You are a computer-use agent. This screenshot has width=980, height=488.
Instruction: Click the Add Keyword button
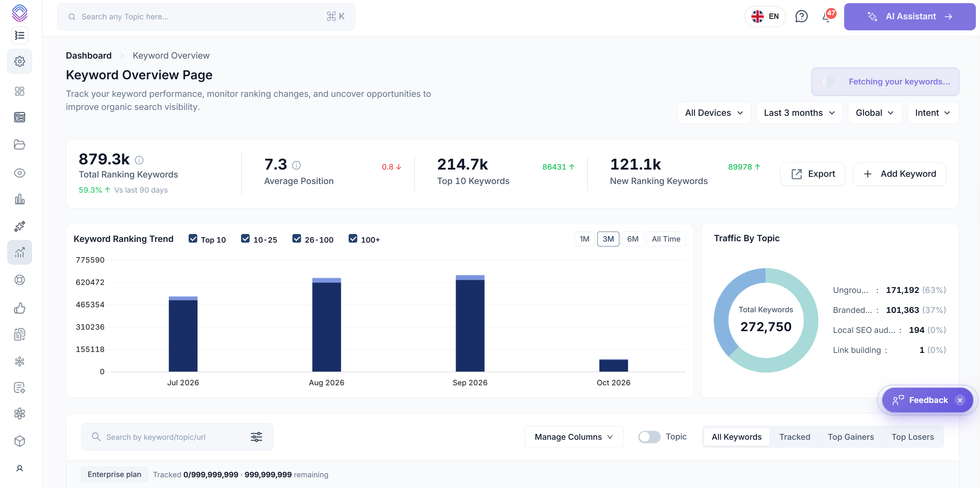(899, 174)
